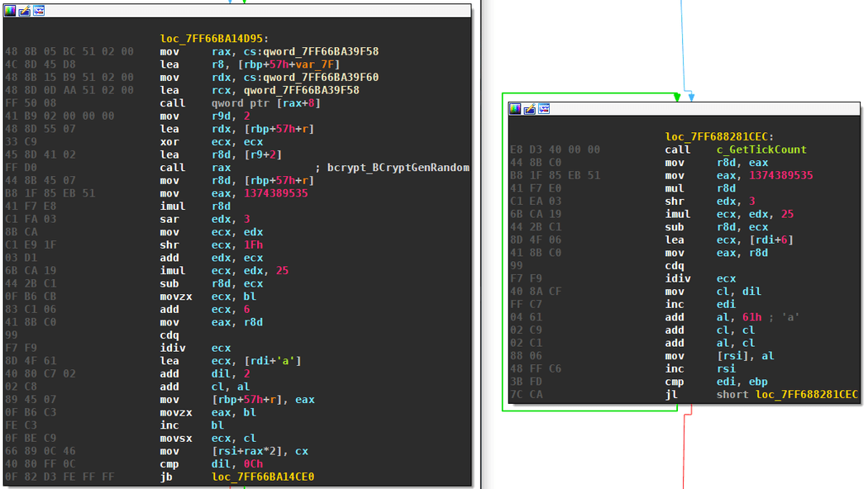Click movzx ecx, bl instruction
This screenshot has height=489, width=868.
(x=208, y=297)
